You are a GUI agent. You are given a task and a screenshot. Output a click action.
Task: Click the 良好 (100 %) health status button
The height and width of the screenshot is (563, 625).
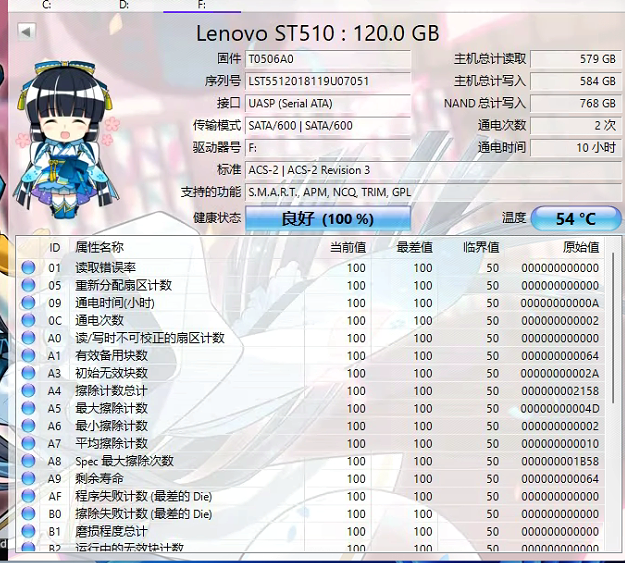pos(328,218)
